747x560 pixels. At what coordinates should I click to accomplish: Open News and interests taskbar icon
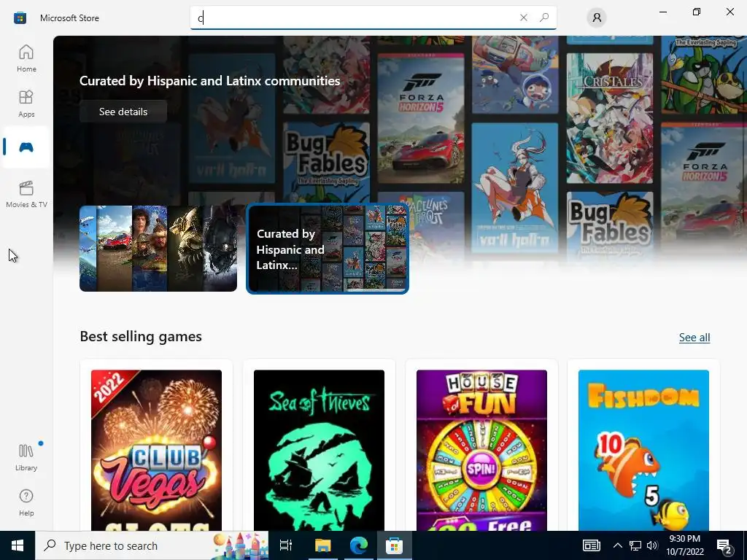[x=591, y=545]
